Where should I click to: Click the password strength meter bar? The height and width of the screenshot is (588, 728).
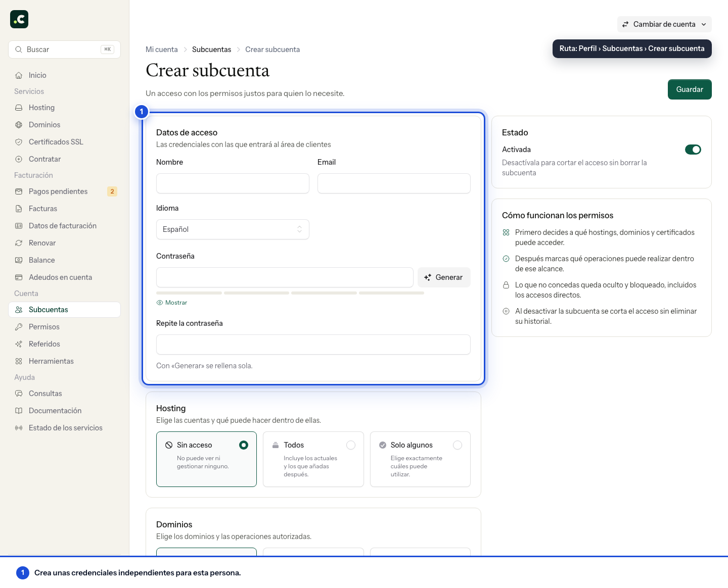(290, 293)
